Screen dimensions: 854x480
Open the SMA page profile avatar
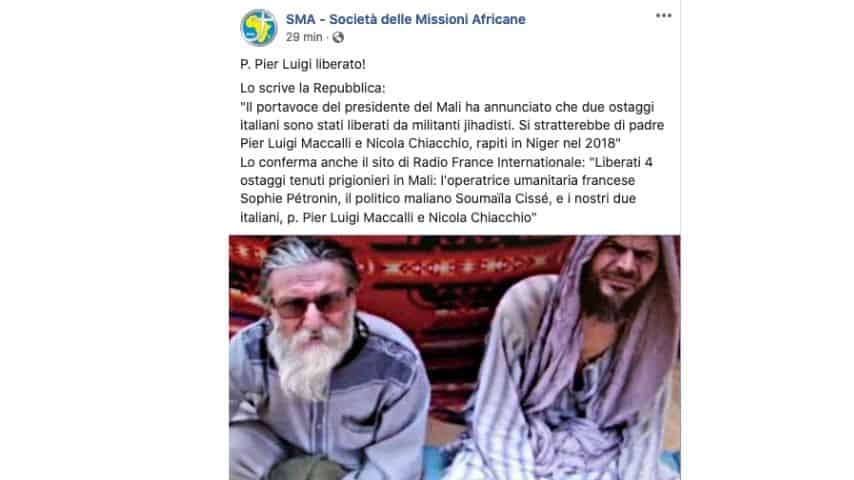259,27
